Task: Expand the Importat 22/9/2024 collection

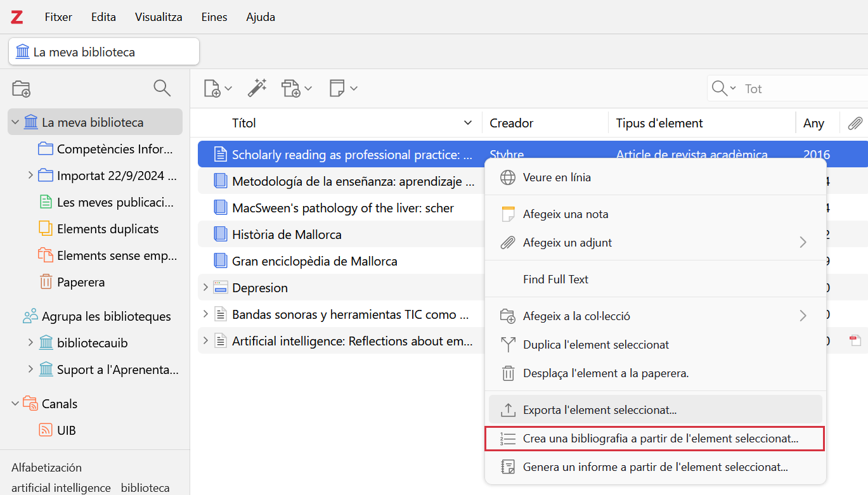Action: (30, 175)
